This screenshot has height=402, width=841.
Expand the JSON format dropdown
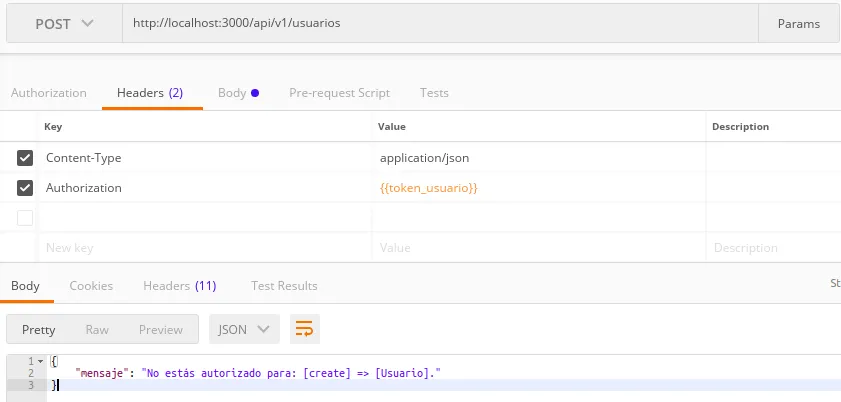pyautogui.click(x=244, y=329)
